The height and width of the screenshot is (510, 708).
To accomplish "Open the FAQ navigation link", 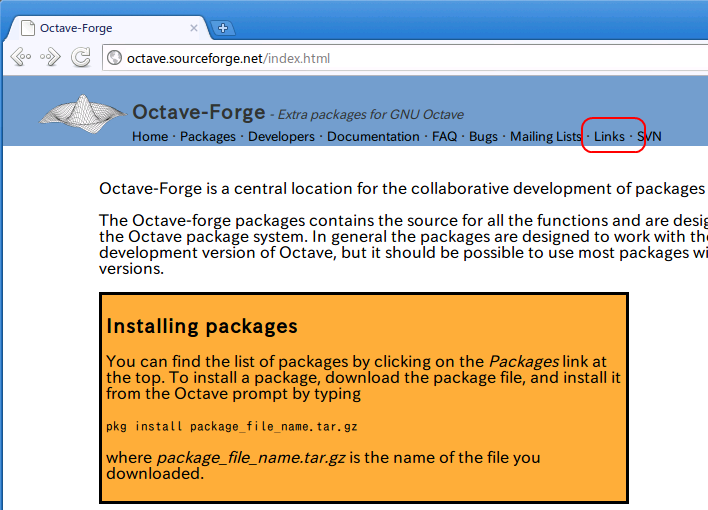I will (x=444, y=136).
